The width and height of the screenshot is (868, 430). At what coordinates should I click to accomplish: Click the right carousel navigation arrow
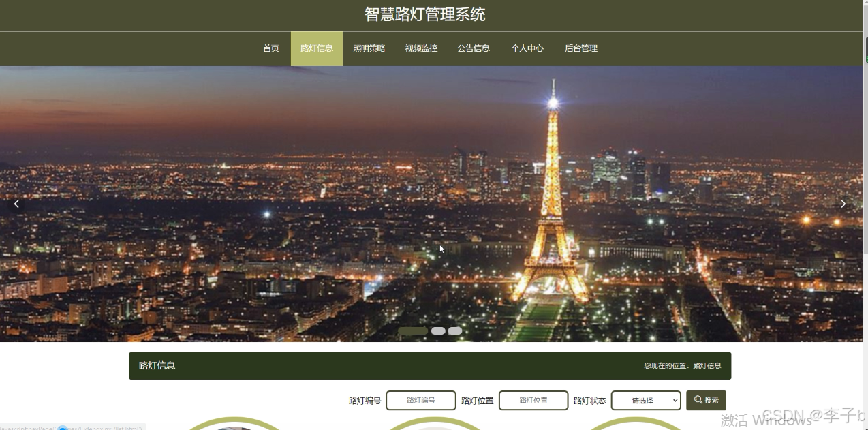point(843,203)
